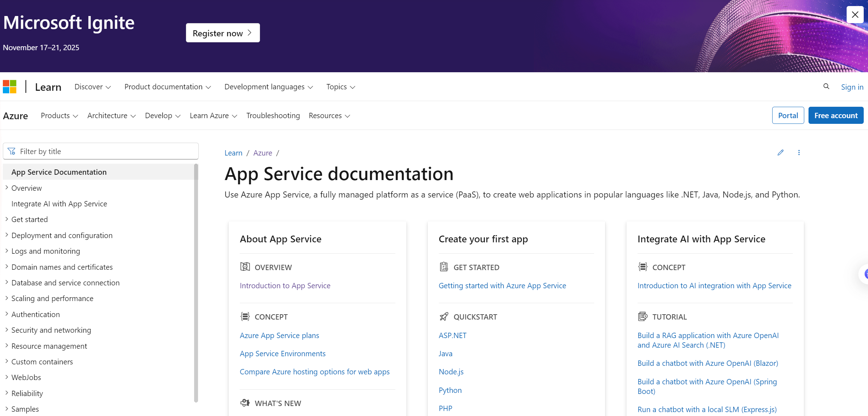Click the filter funnel icon
Image resolution: width=868 pixels, height=416 pixels.
[11, 151]
